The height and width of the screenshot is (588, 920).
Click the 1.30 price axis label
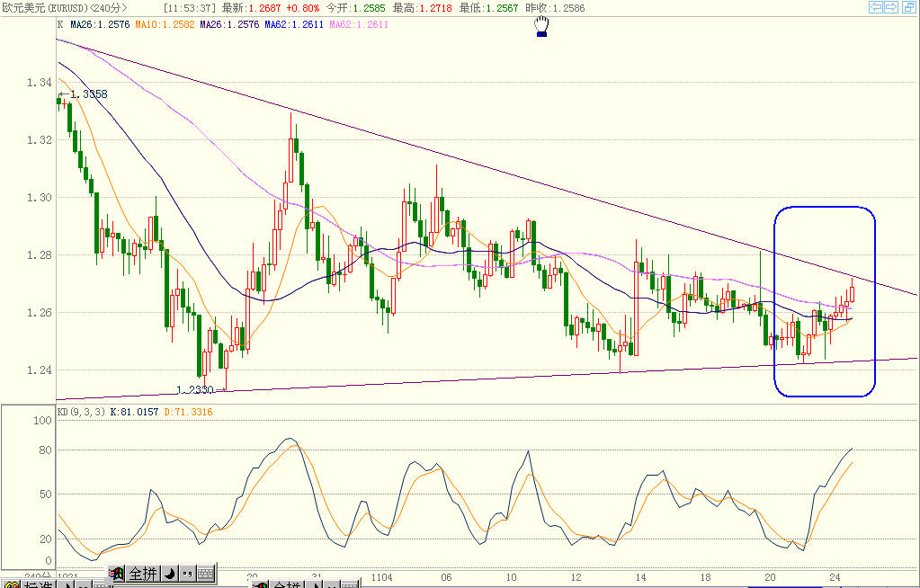[x=40, y=198]
